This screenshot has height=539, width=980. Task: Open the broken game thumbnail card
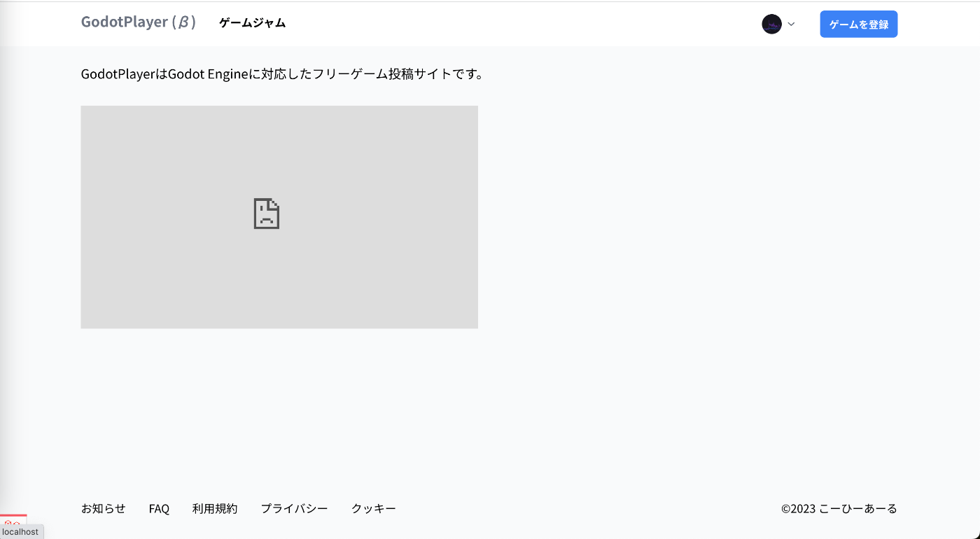[279, 217]
